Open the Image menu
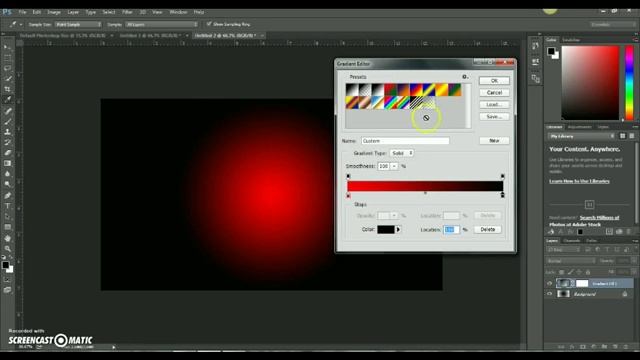This screenshot has width=640, height=360. (54, 12)
